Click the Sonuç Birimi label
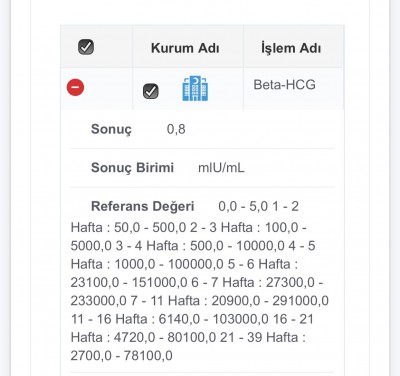This screenshot has width=400, height=376. point(132,168)
